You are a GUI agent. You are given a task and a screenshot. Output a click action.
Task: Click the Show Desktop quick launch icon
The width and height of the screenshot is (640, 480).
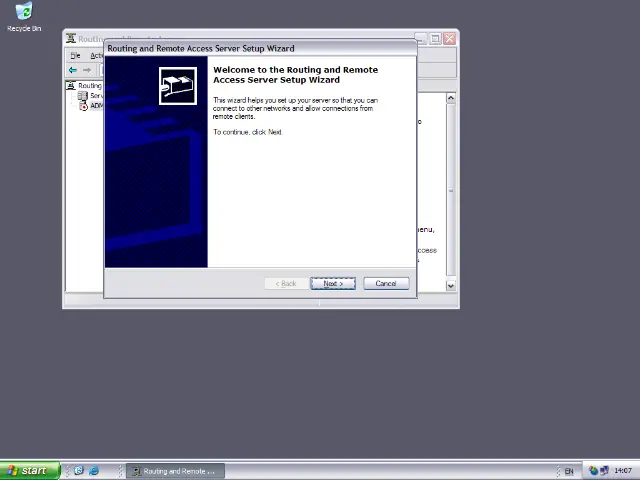point(78,471)
